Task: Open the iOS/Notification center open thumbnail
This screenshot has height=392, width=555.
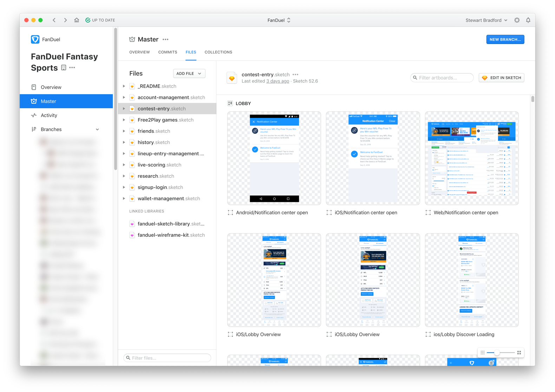Action: click(x=373, y=158)
